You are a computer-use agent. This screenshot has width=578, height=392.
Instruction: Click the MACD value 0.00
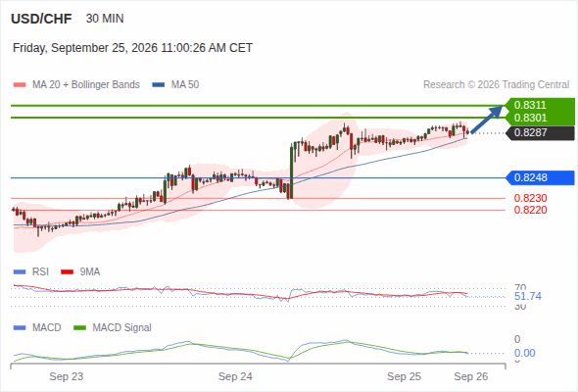(x=524, y=353)
